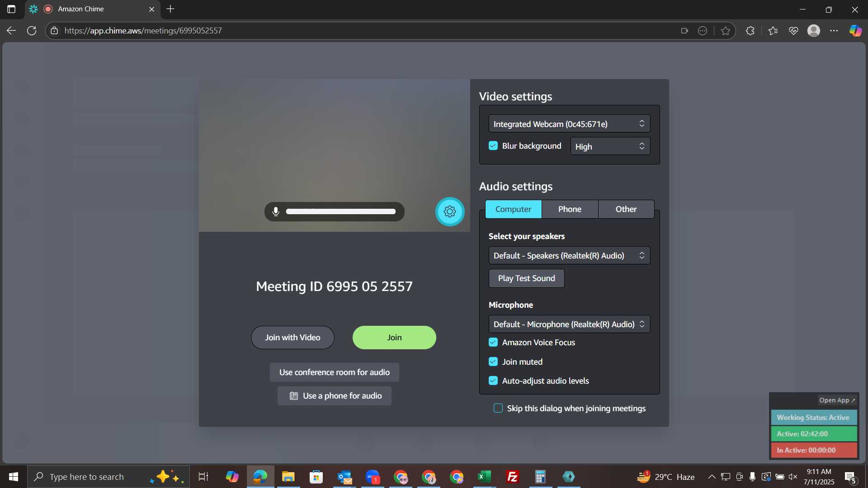The image size is (868, 488).
Task: Switch to the Other audio tab
Action: [626, 209]
